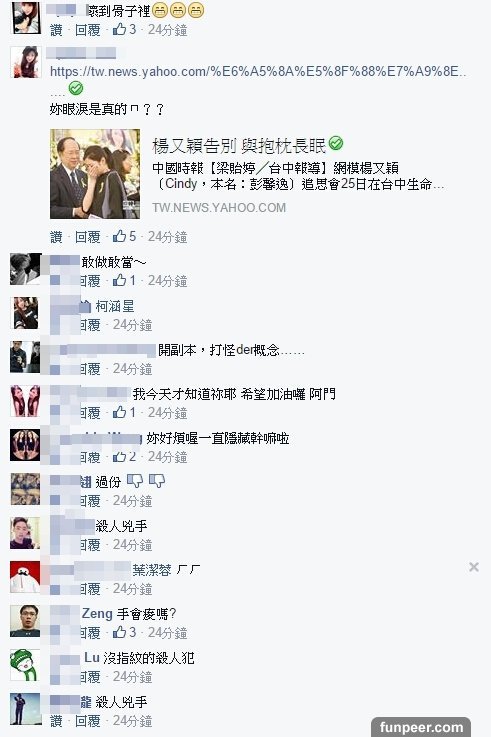Open the tagged name 葉潔榕
This screenshot has width=491, height=737.
(x=152, y=570)
